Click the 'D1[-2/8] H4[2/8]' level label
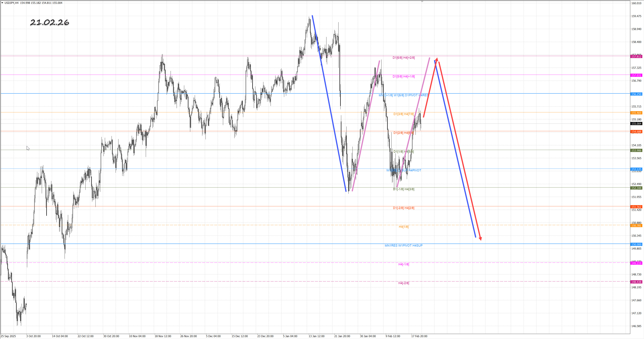Screen dimensions: 644x339 (403, 208)
